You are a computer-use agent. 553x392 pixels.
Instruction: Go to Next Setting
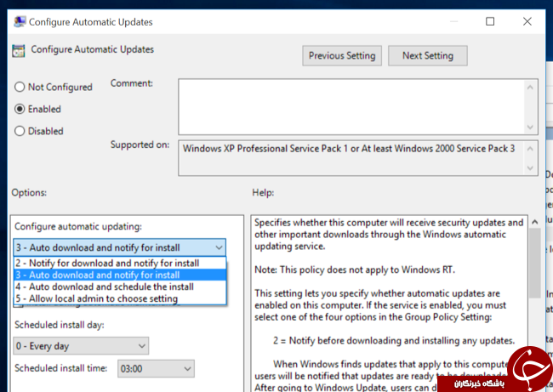(x=428, y=56)
